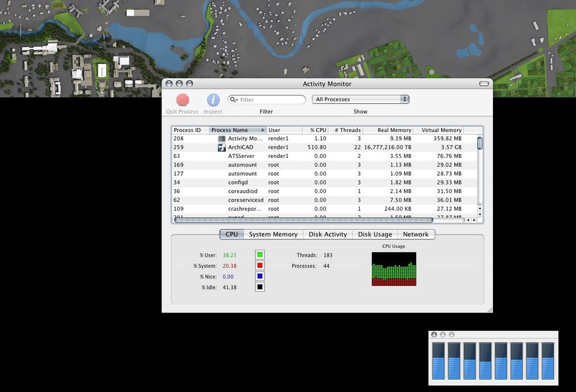Click the scroll left arrow of process list
Image resolution: width=576 pixels, height=392 pixels.
[x=468, y=220]
